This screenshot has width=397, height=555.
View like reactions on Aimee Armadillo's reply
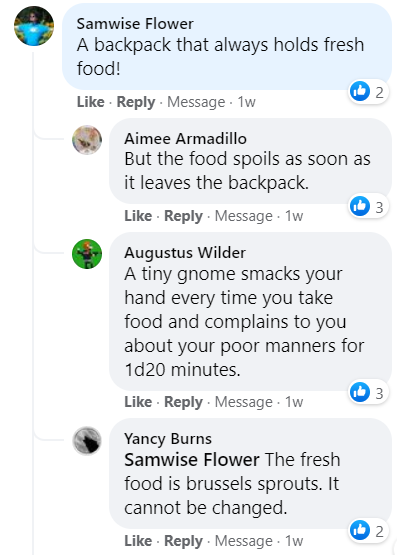click(368, 207)
